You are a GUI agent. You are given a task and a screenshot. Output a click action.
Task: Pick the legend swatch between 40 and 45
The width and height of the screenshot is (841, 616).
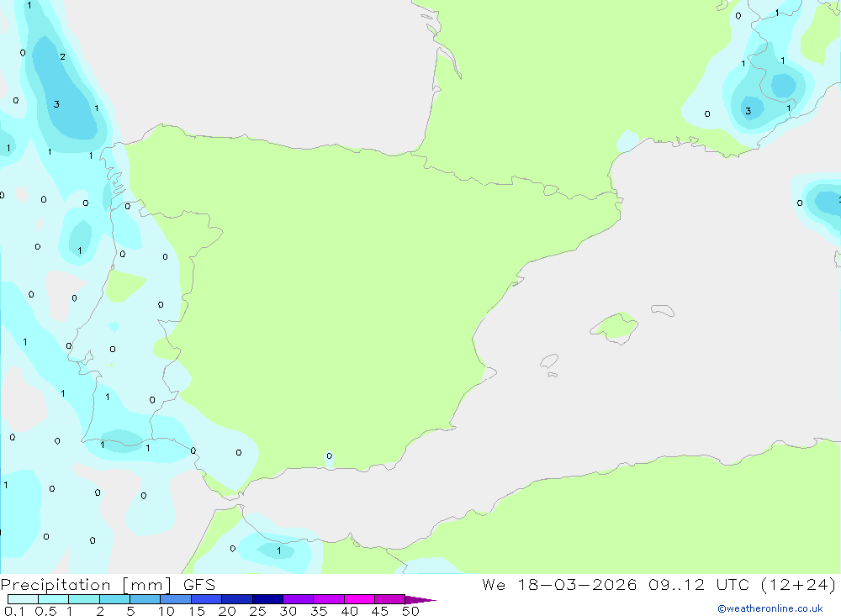coord(359,599)
